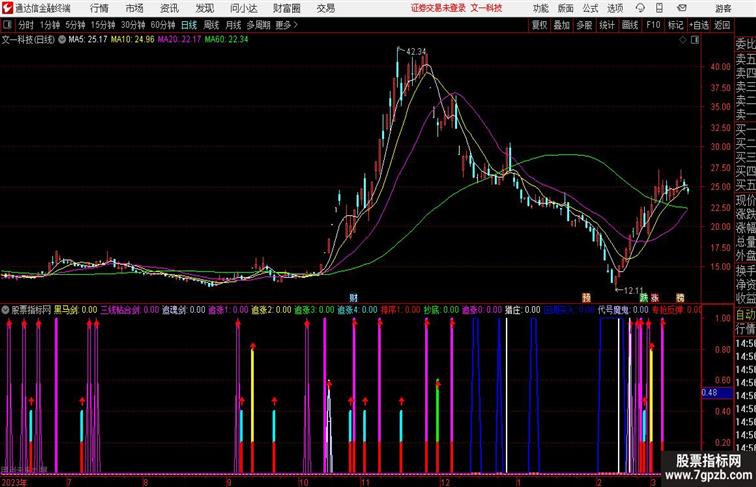
Task: Click 游客 guest account label
Action: (723, 8)
